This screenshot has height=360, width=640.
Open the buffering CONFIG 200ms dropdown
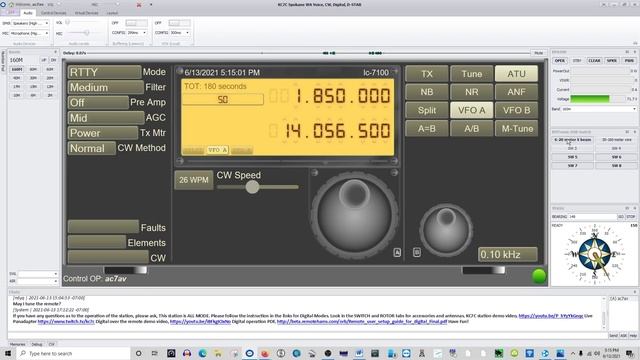click(x=137, y=33)
